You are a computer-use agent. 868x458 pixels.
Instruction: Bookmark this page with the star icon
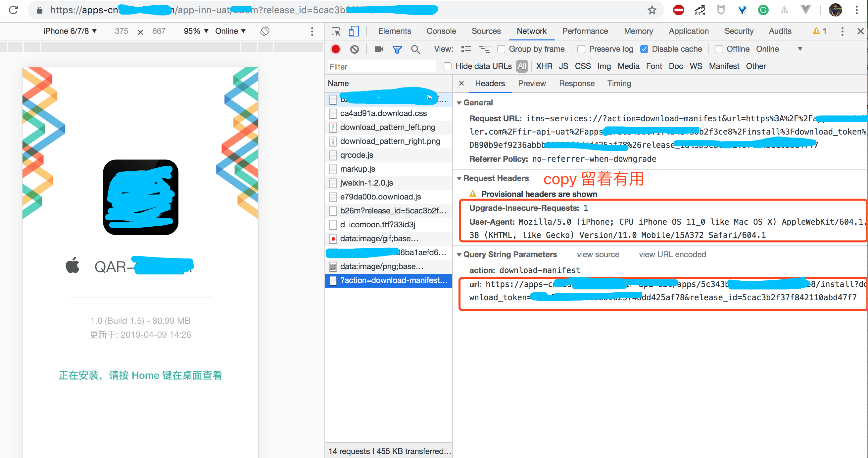(x=652, y=10)
